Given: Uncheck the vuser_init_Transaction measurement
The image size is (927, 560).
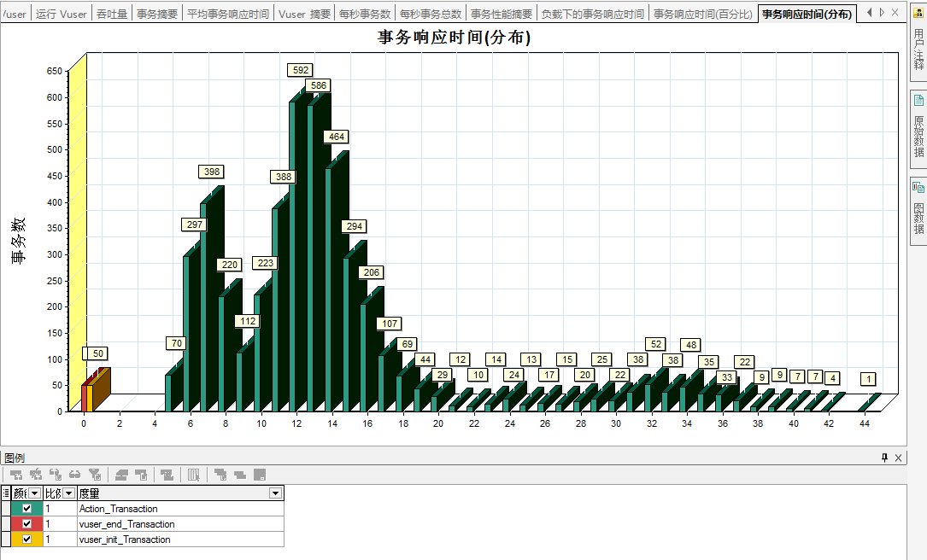Looking at the screenshot, I should [x=27, y=538].
